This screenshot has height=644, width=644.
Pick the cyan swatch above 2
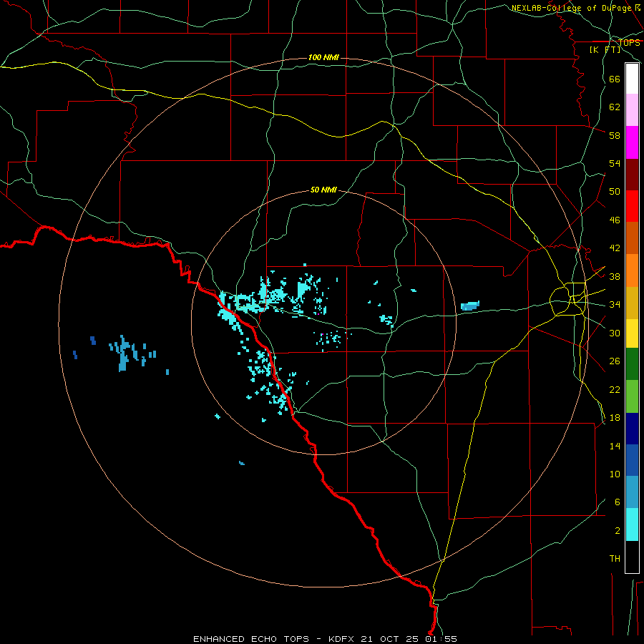click(632, 525)
